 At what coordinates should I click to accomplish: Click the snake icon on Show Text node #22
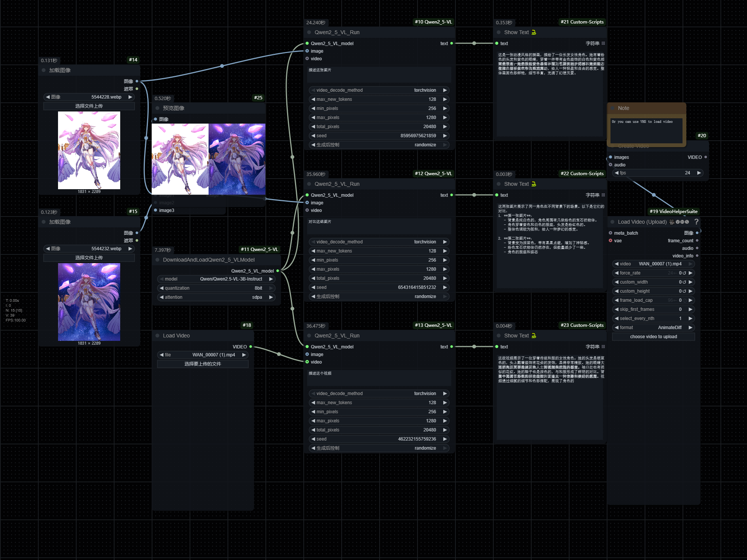[x=534, y=184]
